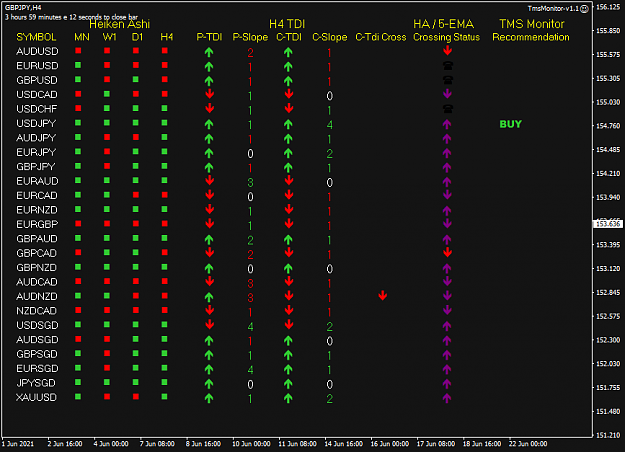625x452 pixels.
Task: Click the USDCAD purple down arrow in Crossing Status
Action: click(x=447, y=94)
